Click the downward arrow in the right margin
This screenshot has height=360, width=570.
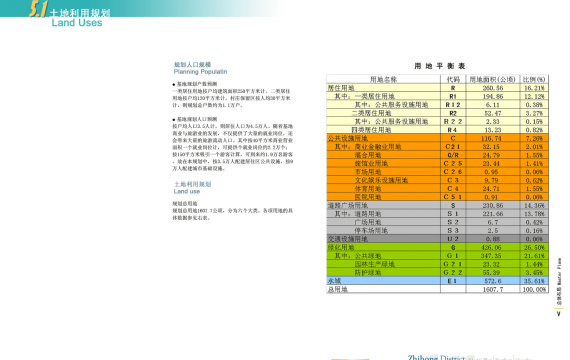[x=559, y=314]
